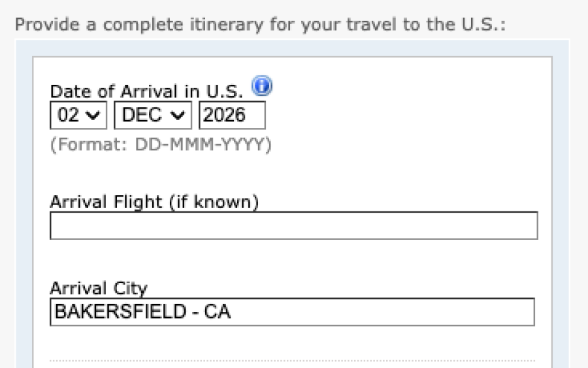Click the "(if known)" part of flight label

tap(214, 202)
